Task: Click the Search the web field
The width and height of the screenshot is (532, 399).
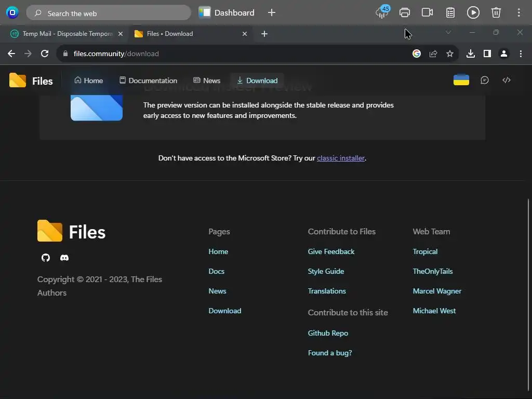Action: (109, 13)
